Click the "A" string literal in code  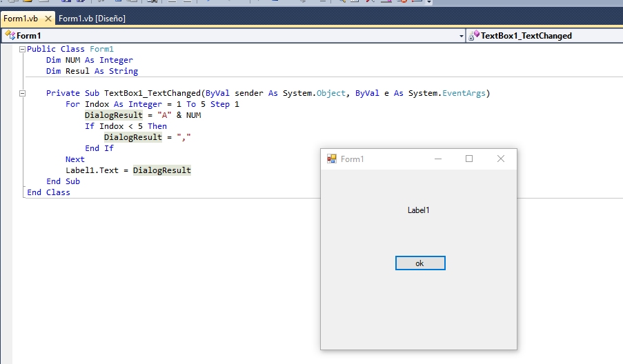[x=164, y=115]
